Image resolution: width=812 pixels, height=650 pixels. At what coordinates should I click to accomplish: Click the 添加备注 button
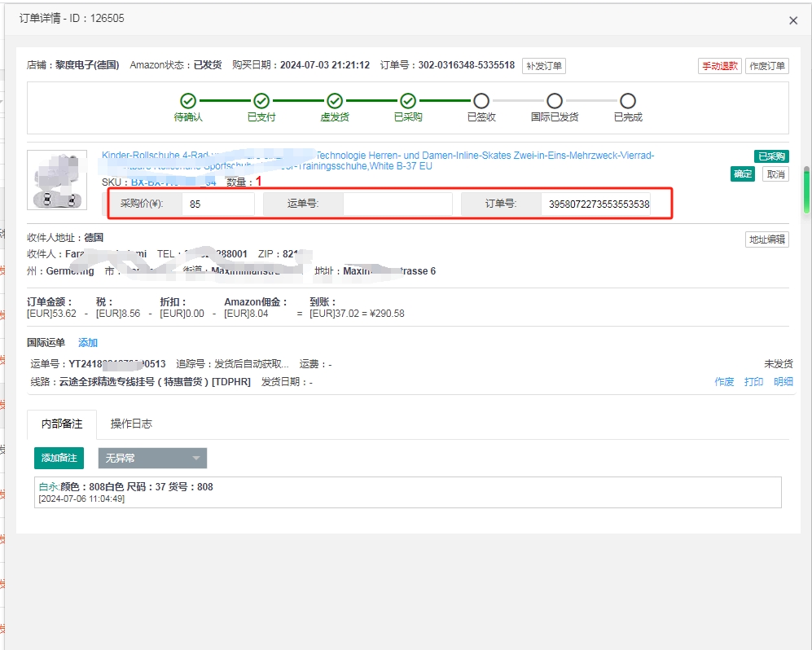click(x=59, y=459)
